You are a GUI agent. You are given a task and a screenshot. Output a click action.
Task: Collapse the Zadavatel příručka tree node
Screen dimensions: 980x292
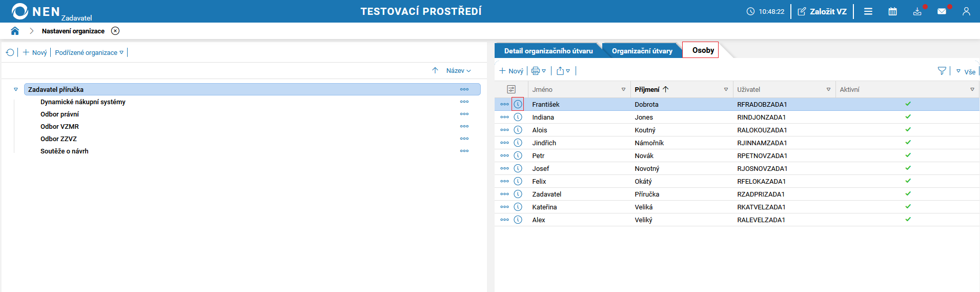tap(16, 89)
